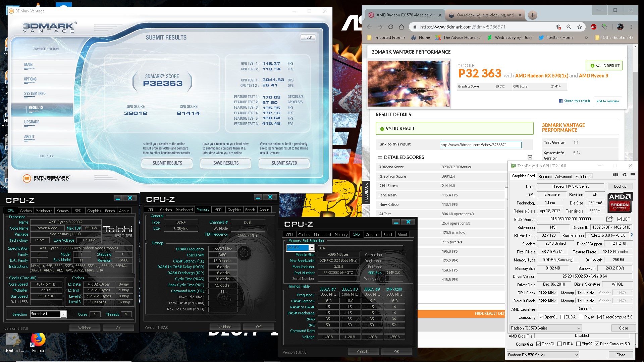Click the blocked-cookies shield icon in address bar

click(558, 27)
